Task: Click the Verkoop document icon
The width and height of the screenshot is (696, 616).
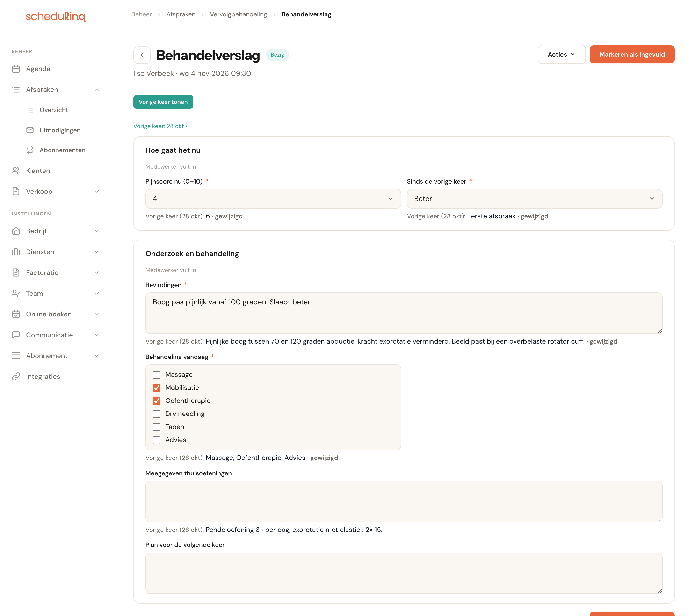Action: pyautogui.click(x=16, y=192)
